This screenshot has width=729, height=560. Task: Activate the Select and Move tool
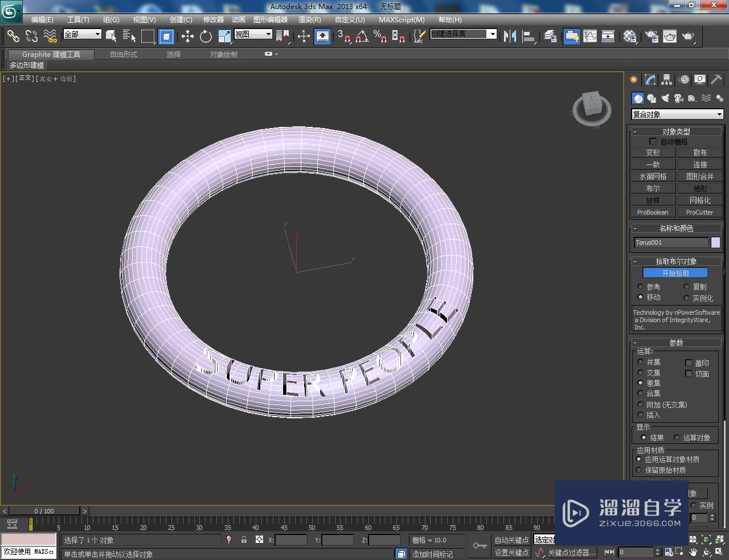coord(187,36)
